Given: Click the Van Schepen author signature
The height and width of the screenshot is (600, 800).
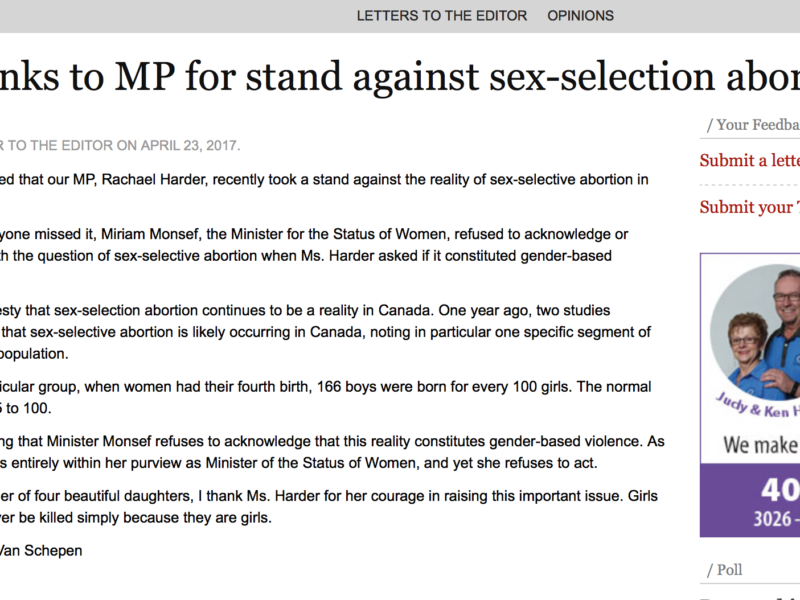Looking at the screenshot, I should [46, 550].
